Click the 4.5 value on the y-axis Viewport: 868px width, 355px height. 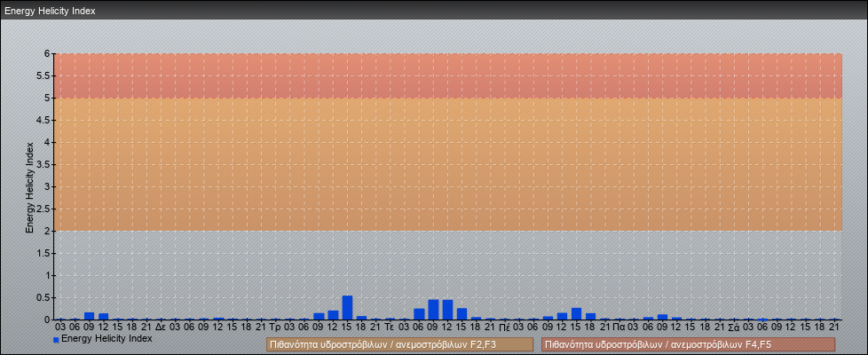(x=43, y=120)
